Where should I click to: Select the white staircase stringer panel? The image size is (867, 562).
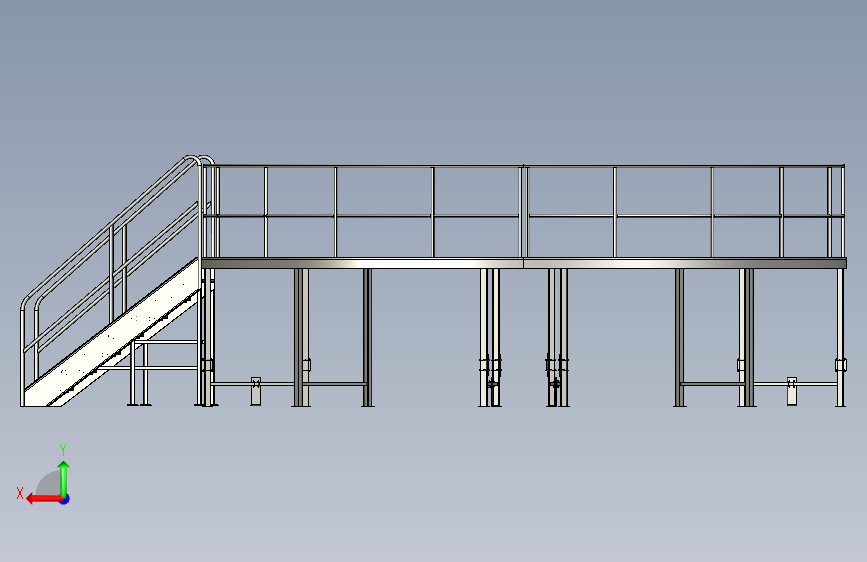113,332
